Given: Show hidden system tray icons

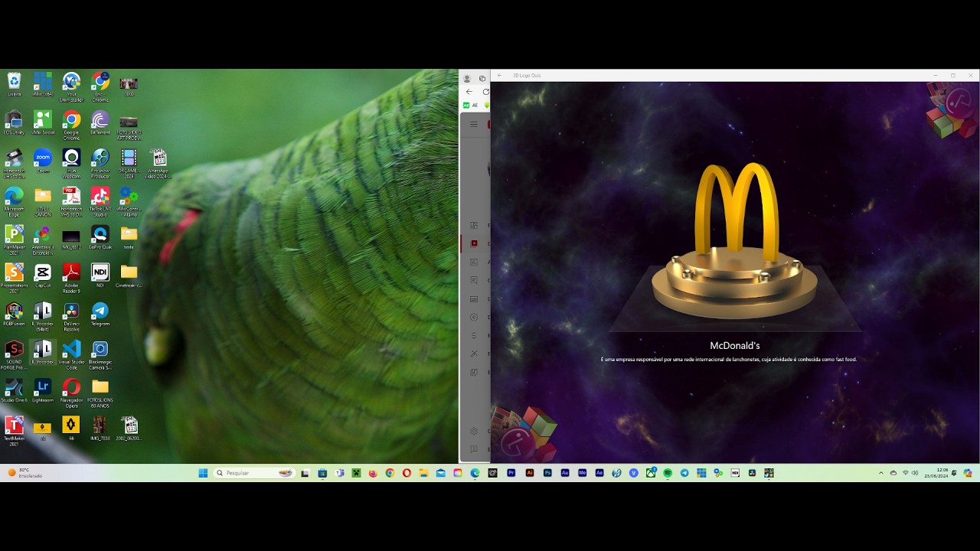Looking at the screenshot, I should point(880,473).
